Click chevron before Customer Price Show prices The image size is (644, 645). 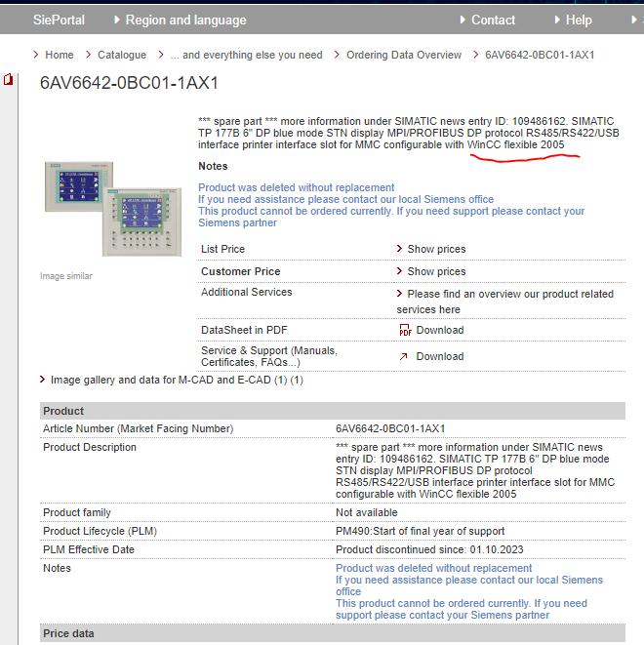(399, 270)
